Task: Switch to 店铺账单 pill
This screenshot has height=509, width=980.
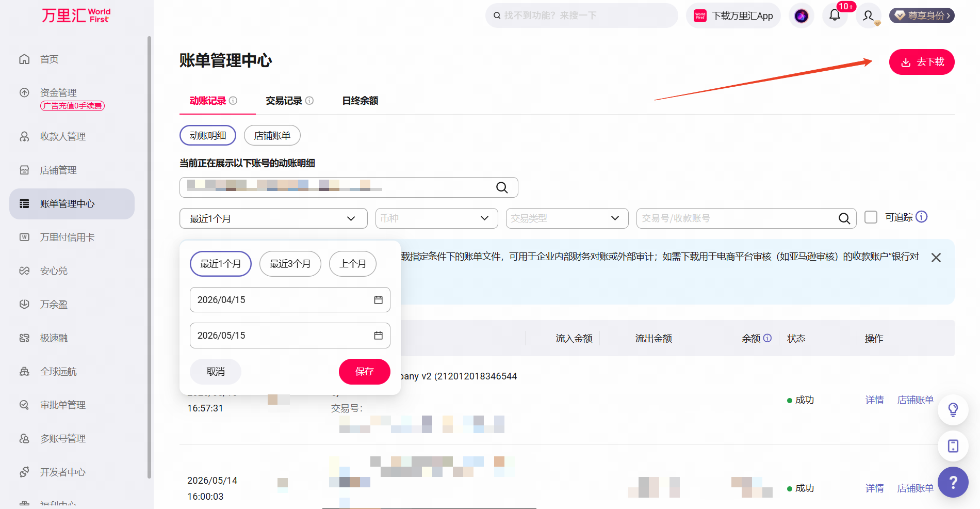Action: tap(272, 135)
